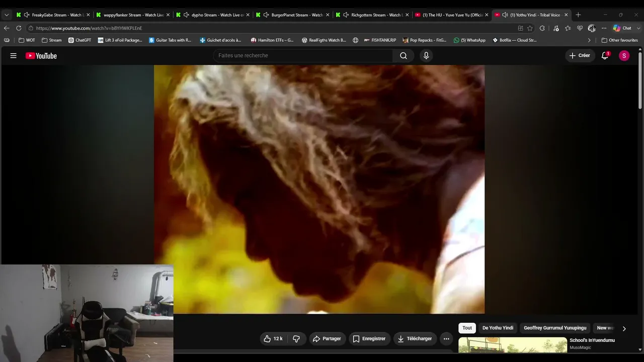Viewport: 644px width, 362px height.
Task: Open the Copilot Chat button
Action: pos(622,28)
